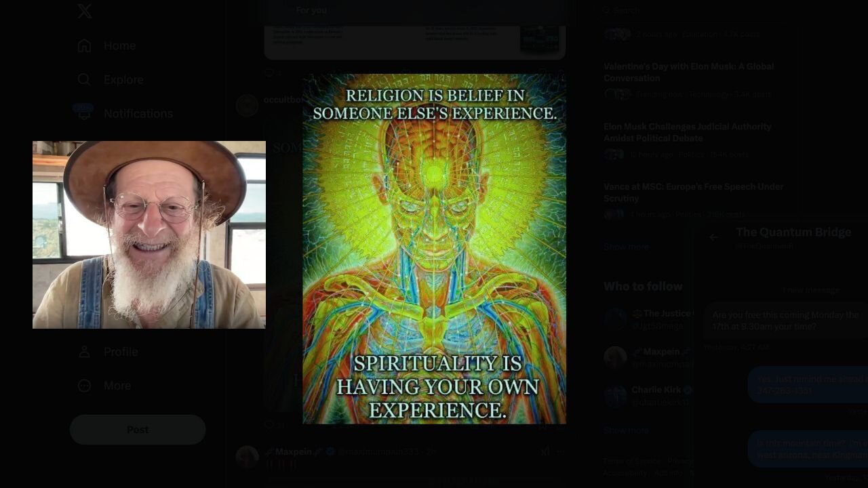Open Maxpein's post author name in the feed
This screenshot has height=488, width=868.
click(294, 451)
